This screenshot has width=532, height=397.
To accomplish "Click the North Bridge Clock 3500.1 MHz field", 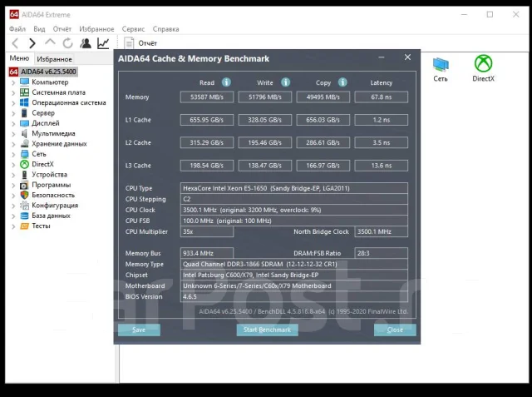I will pyautogui.click(x=381, y=231).
